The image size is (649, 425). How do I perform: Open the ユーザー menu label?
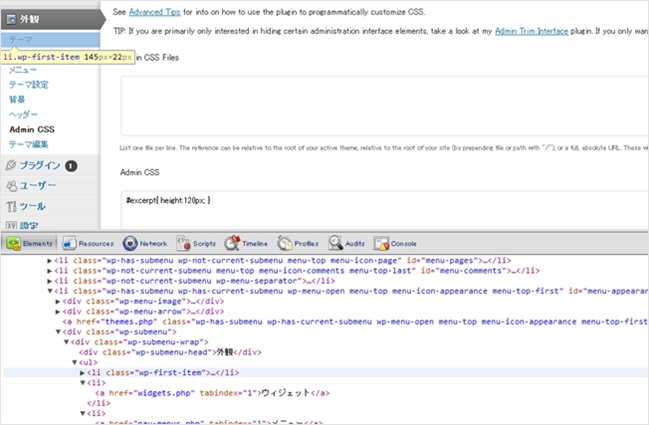click(x=38, y=186)
